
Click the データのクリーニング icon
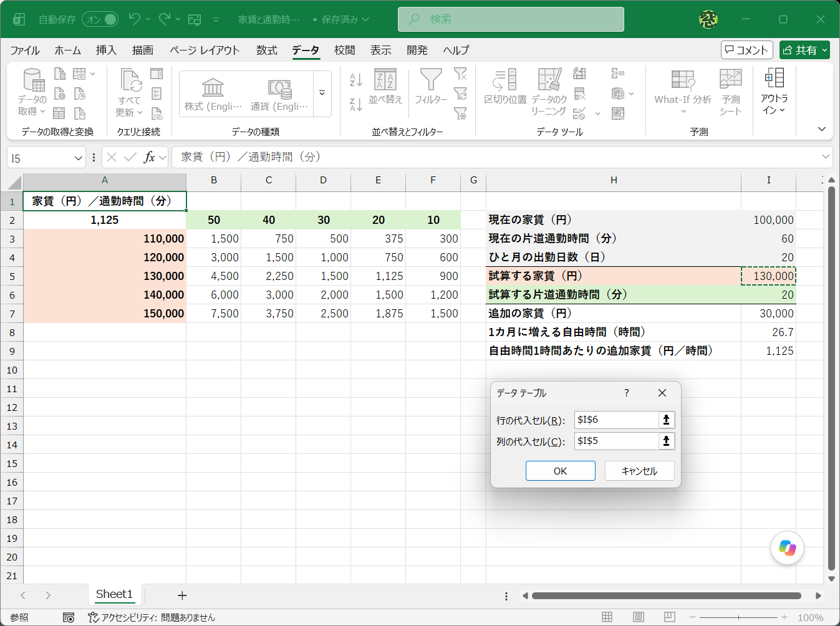(x=549, y=80)
